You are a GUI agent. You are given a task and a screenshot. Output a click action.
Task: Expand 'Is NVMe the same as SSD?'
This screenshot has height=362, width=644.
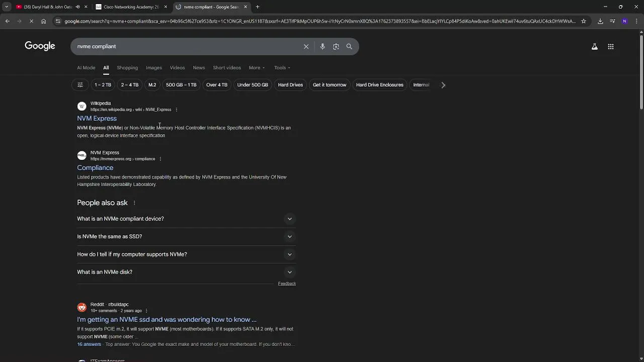tap(186, 236)
